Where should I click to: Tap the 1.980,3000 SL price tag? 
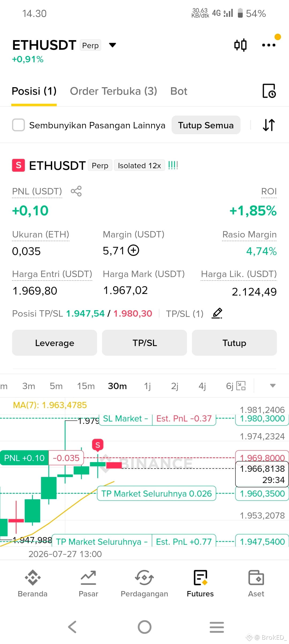coord(262,419)
